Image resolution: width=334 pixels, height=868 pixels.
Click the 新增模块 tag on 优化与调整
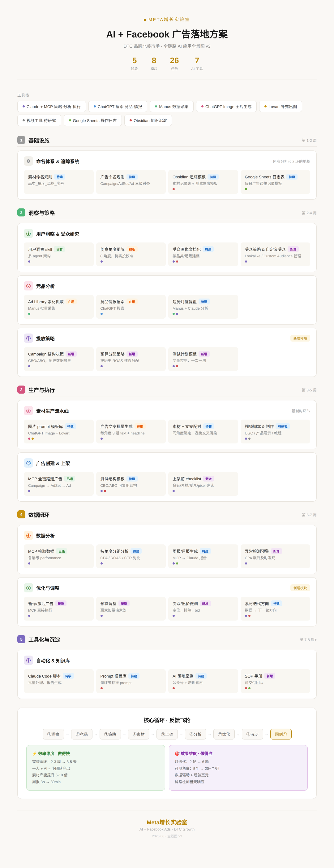(x=300, y=588)
